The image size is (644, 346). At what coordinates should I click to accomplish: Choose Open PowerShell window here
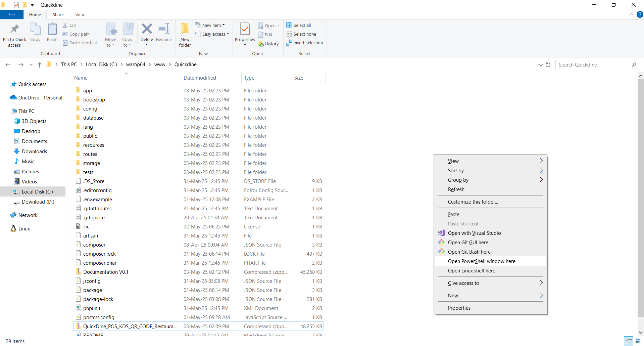coord(491,261)
